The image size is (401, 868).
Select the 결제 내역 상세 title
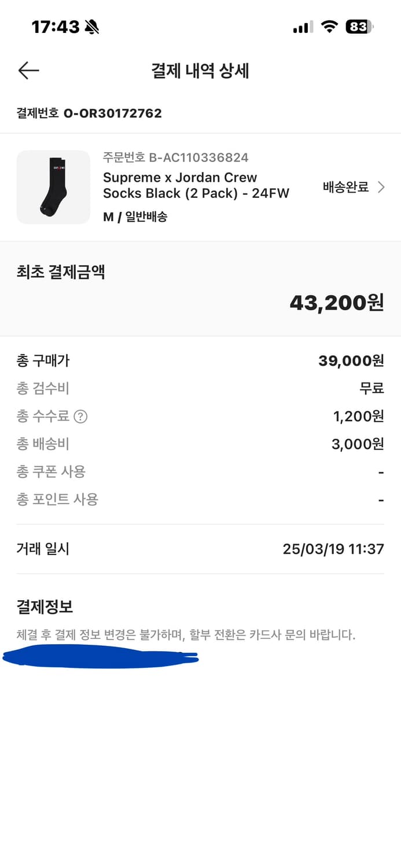click(x=200, y=71)
